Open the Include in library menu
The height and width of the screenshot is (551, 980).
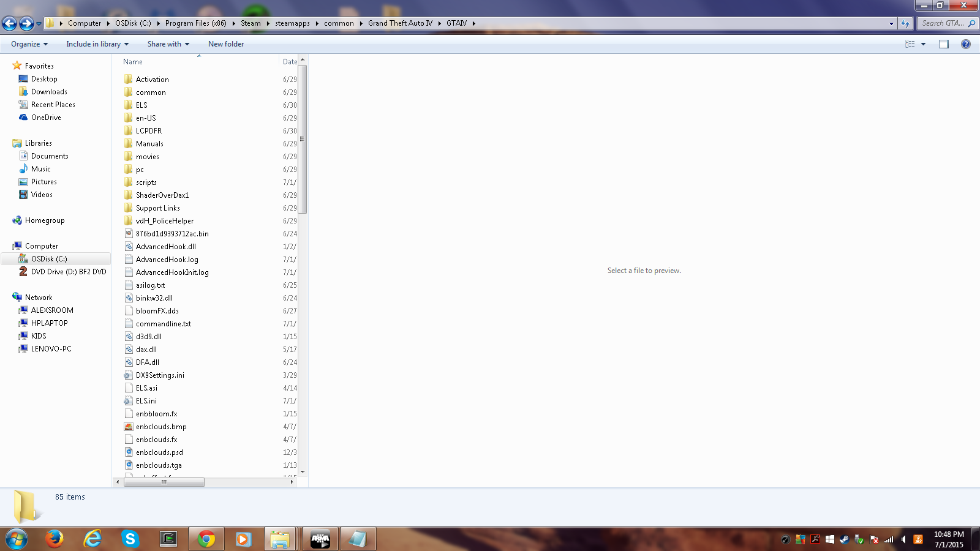97,44
